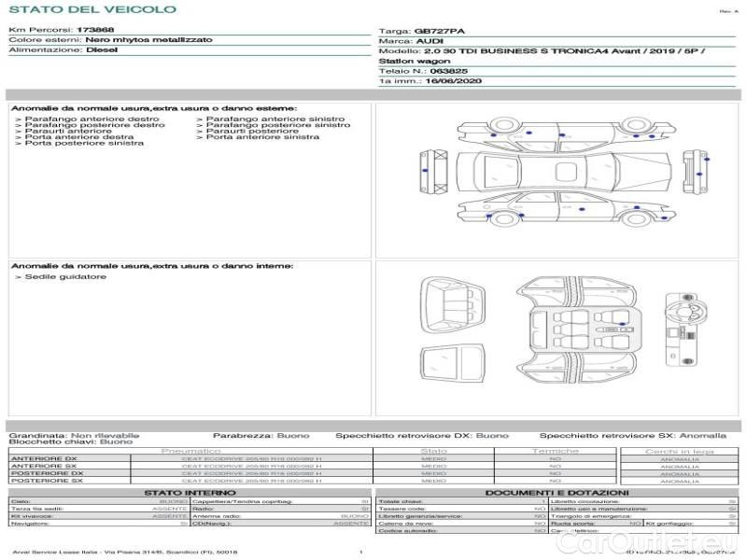Click the blue damage dot on driver seat

tap(622, 325)
